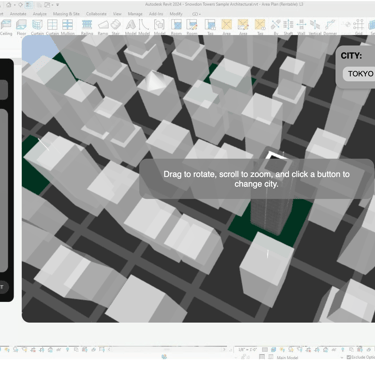Screen dimensions: 375x366
Task: Switch to the Modify tab
Action: [x=176, y=14]
